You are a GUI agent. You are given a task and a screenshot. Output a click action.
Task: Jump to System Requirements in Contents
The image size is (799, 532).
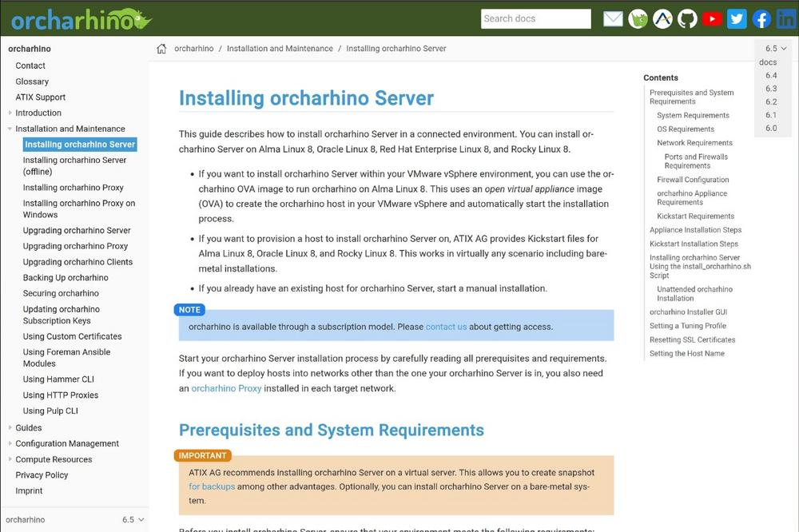coord(693,116)
